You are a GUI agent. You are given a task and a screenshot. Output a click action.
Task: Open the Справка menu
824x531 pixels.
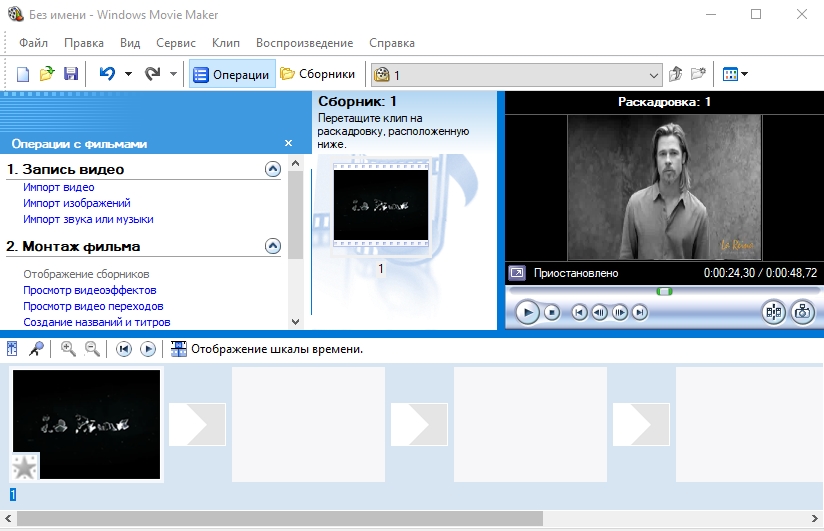point(392,43)
